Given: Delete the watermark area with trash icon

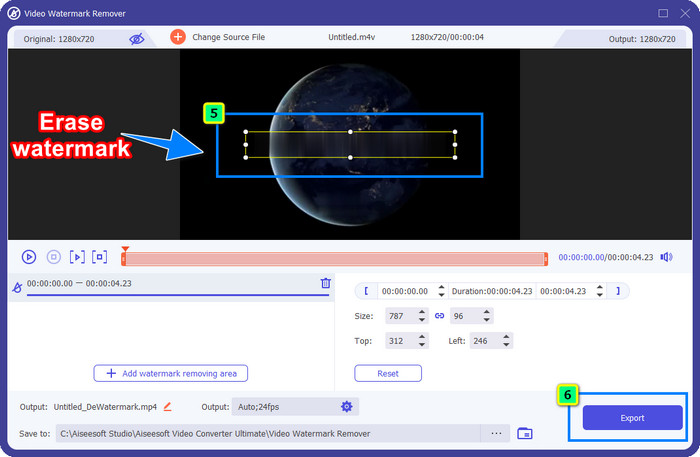Looking at the screenshot, I should 326,283.
